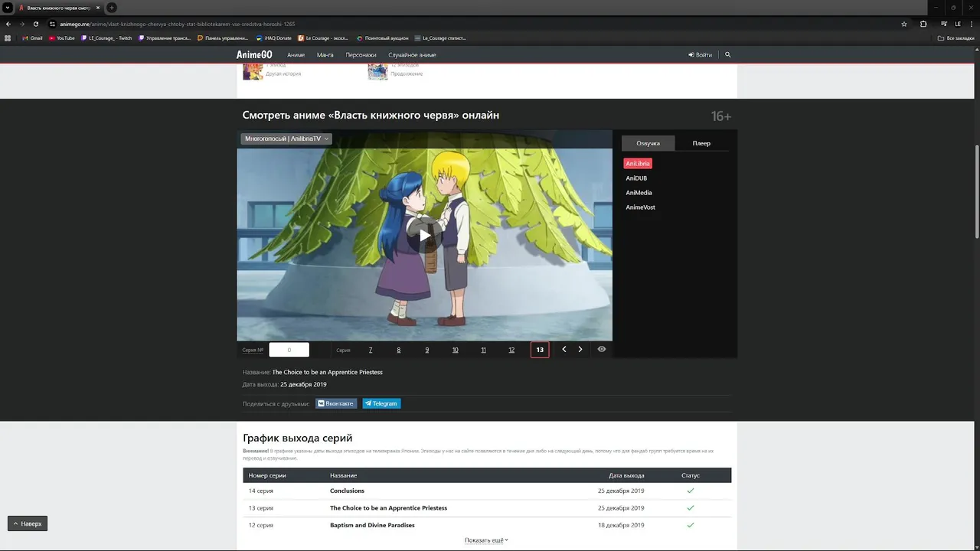Open the Пониговый аукцион bookmark
The width and height of the screenshot is (980, 551).
[383, 37]
